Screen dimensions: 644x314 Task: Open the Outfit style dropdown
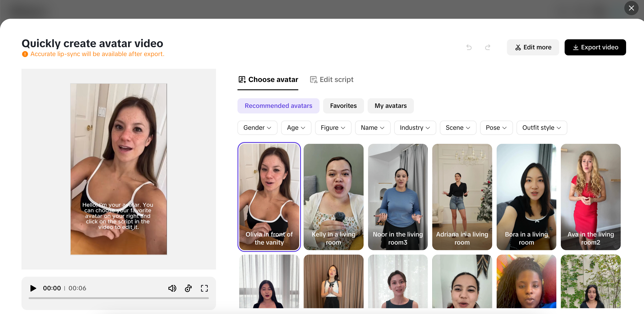pos(542,128)
